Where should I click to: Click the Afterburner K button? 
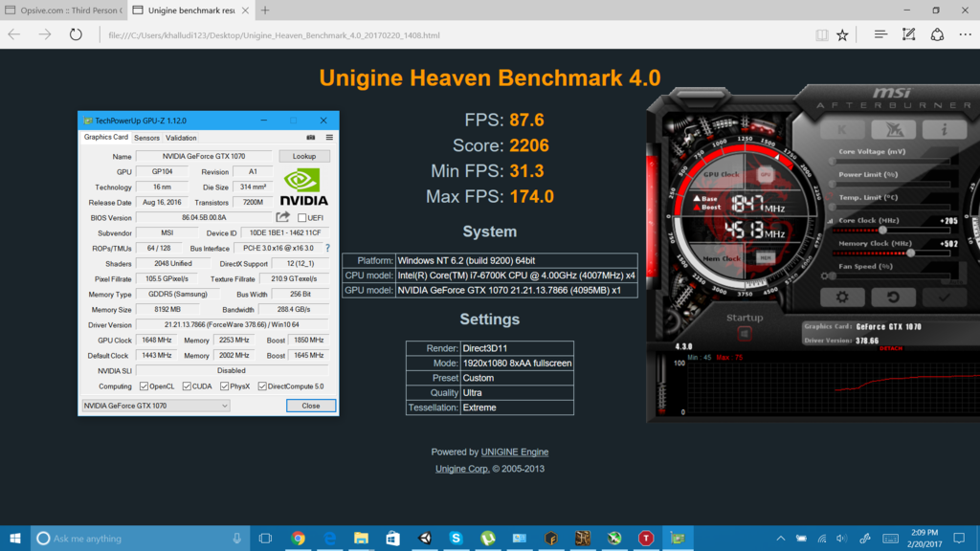[x=842, y=130]
